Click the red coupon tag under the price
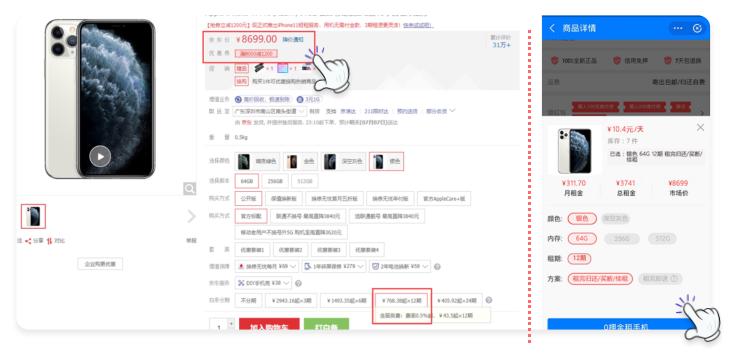Viewport: 734px width, 361px height. point(256,54)
